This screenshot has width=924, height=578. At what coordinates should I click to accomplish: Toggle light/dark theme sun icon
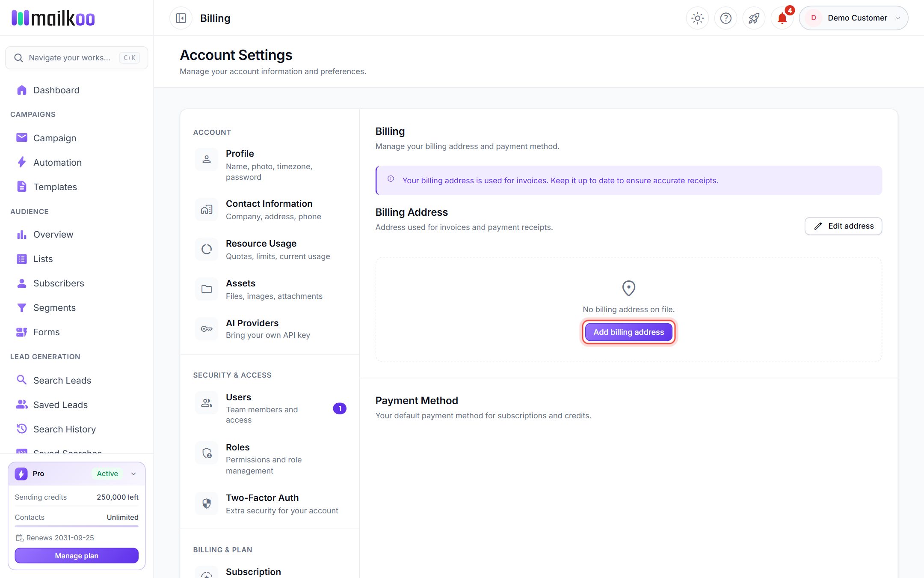click(697, 18)
